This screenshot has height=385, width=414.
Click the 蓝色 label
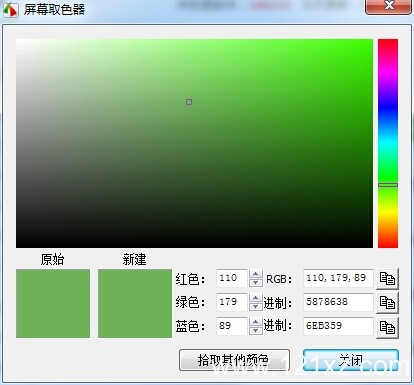click(190, 326)
